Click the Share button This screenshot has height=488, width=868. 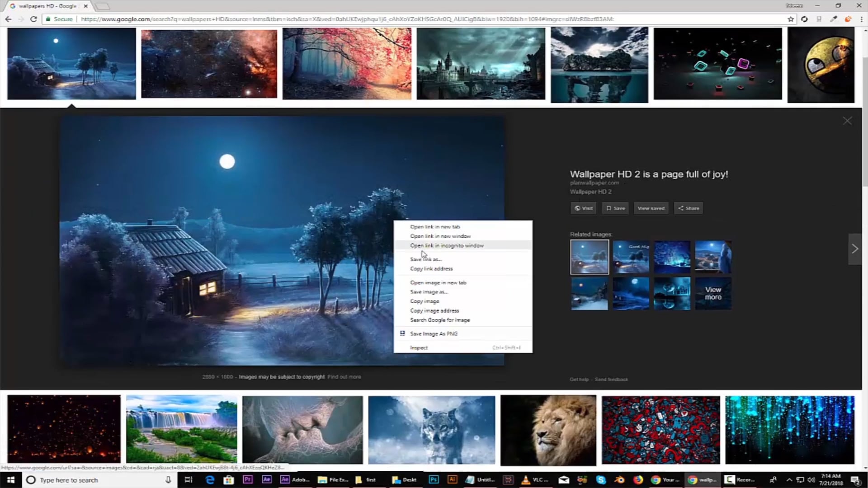(x=688, y=208)
